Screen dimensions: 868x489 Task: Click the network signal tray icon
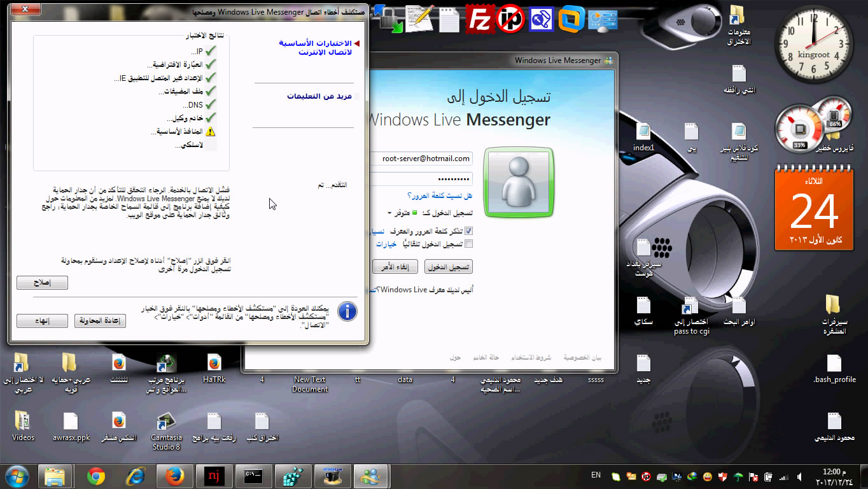coord(784,476)
